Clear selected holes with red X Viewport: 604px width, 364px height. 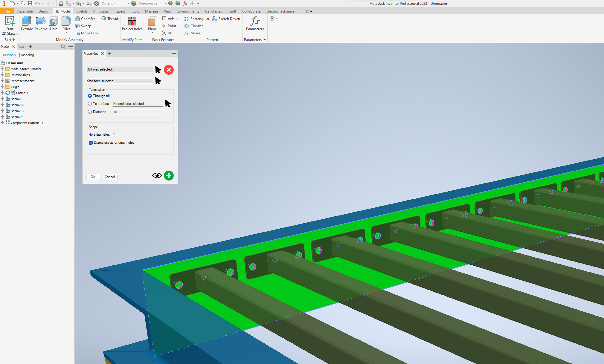click(x=169, y=70)
